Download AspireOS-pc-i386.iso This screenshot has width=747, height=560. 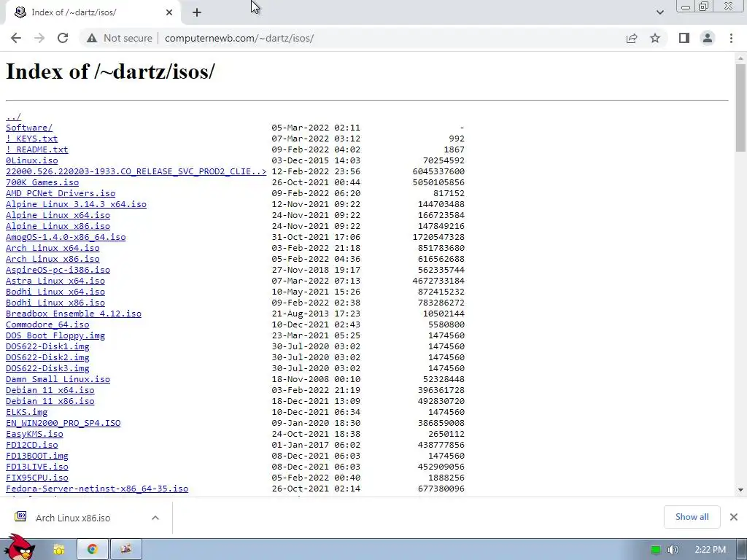(x=58, y=270)
